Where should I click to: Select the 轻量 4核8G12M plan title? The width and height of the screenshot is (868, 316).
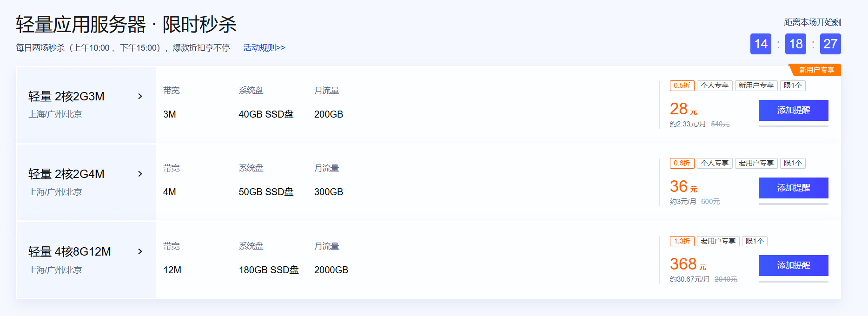pos(70,251)
